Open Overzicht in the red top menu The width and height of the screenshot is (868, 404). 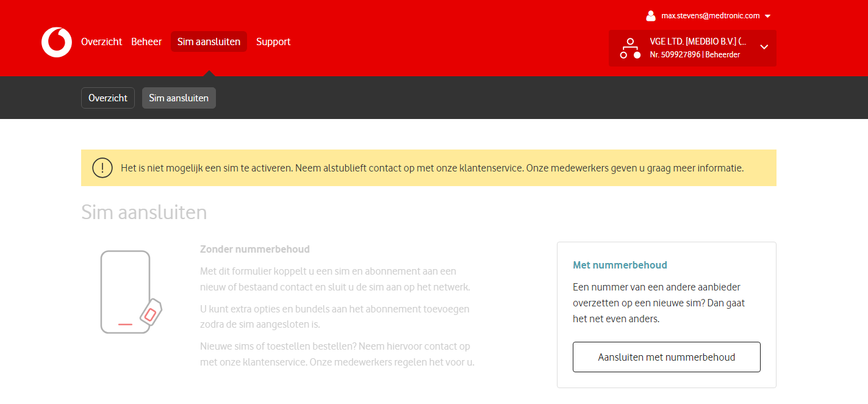click(x=101, y=42)
